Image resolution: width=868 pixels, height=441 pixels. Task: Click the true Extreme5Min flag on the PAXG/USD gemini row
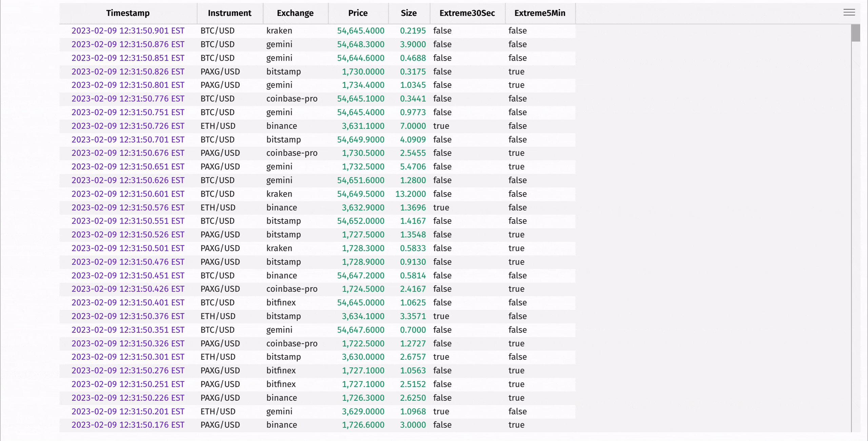click(517, 85)
